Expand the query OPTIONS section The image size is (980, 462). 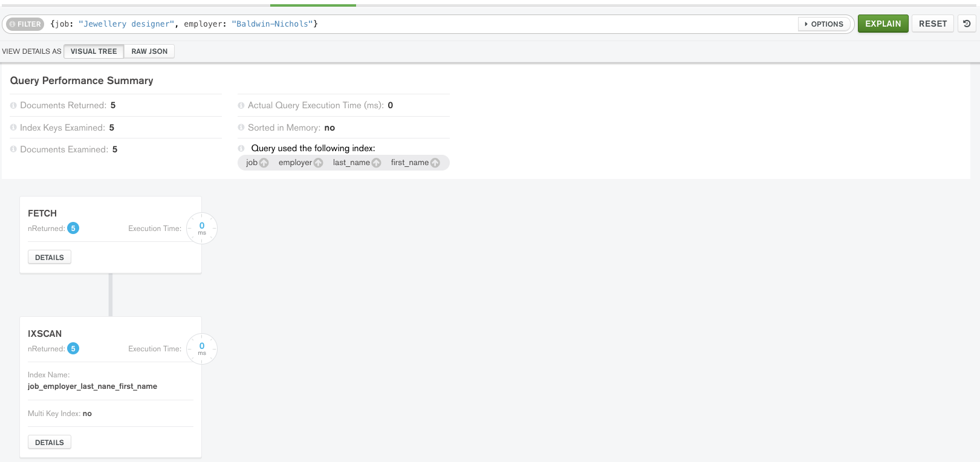(x=824, y=24)
